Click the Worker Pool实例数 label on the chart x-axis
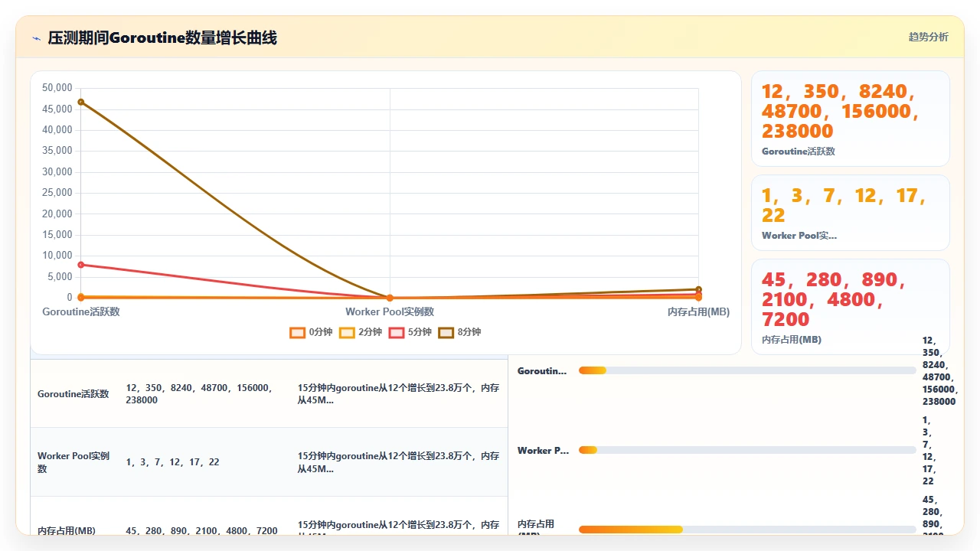Viewport: 980px width, 551px height. click(x=390, y=312)
